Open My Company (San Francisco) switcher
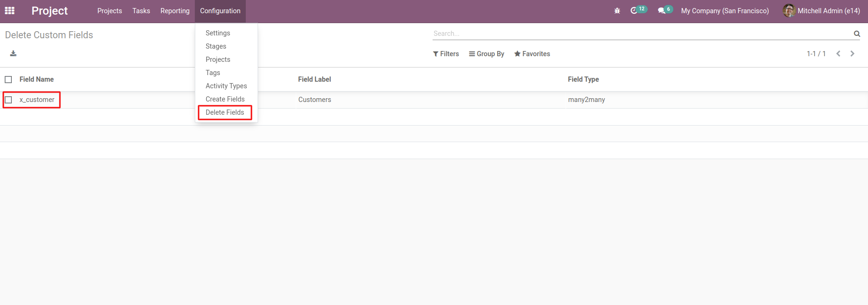Screen dimensions: 868x305 click(725, 11)
